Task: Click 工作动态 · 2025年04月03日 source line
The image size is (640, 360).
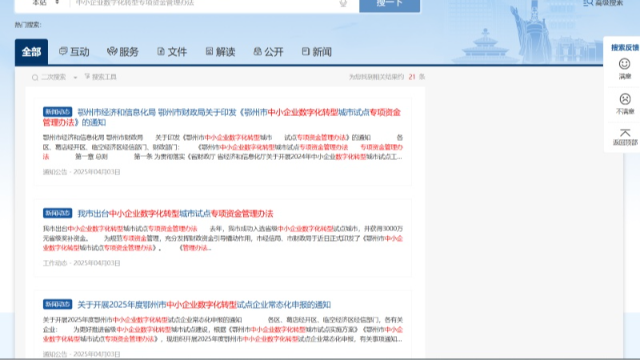Action: tap(81, 263)
